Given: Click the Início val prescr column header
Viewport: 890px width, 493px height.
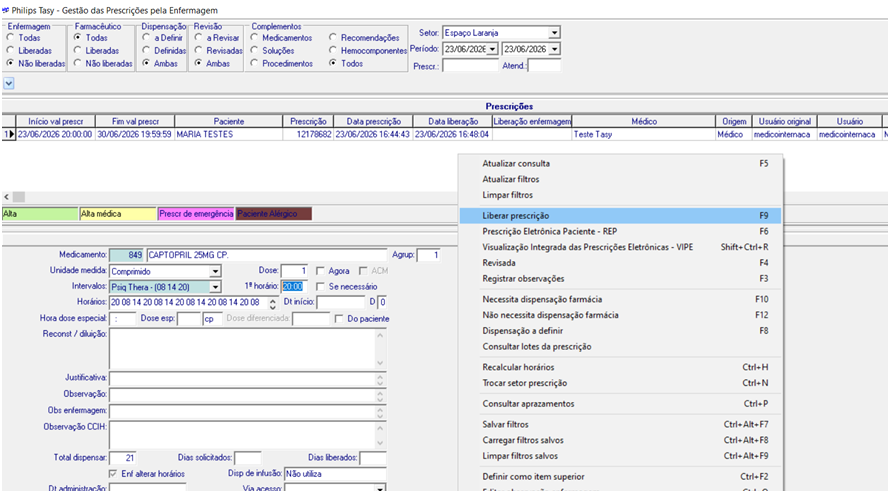Looking at the screenshot, I should click(56, 121).
